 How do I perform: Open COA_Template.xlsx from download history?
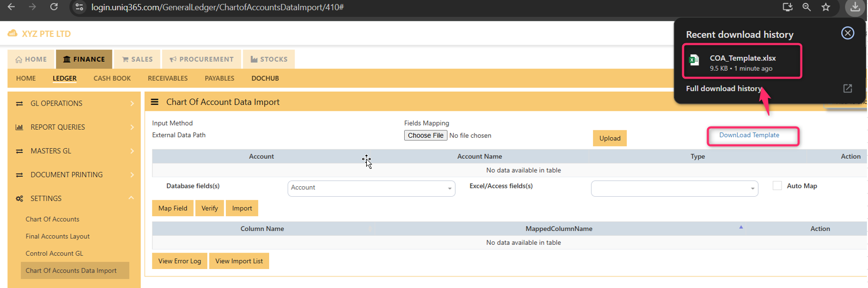(x=742, y=62)
